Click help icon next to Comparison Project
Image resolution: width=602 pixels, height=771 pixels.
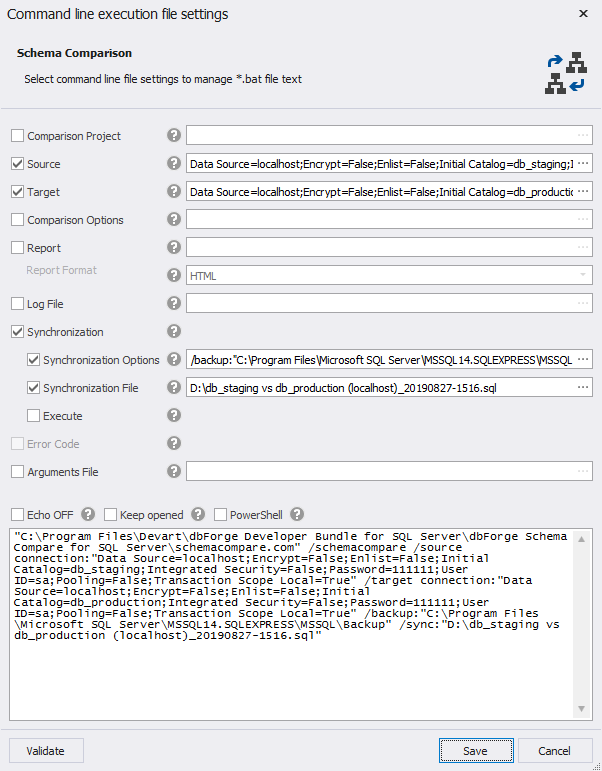(x=174, y=135)
